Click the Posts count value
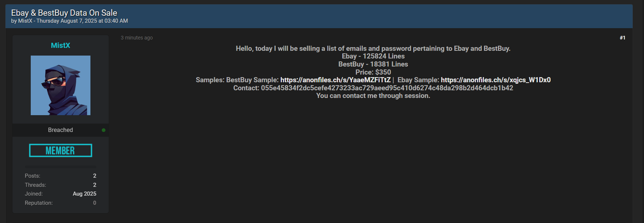The width and height of the screenshot is (644, 223). [94, 176]
